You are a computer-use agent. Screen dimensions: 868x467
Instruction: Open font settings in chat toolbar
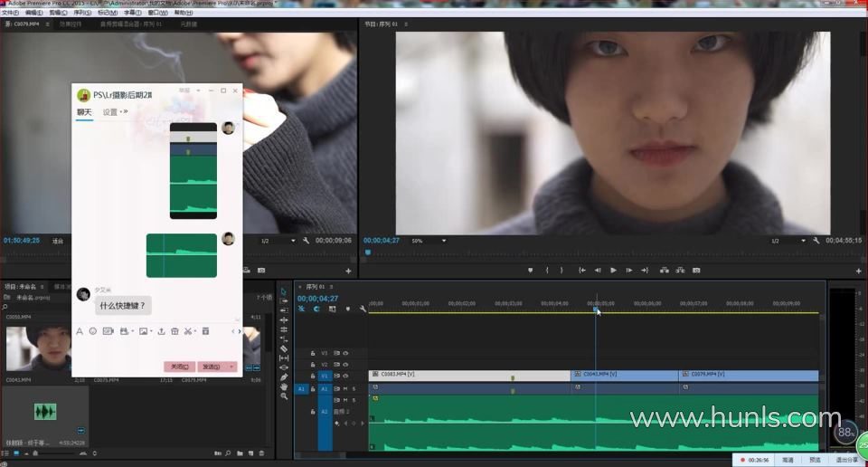80,331
